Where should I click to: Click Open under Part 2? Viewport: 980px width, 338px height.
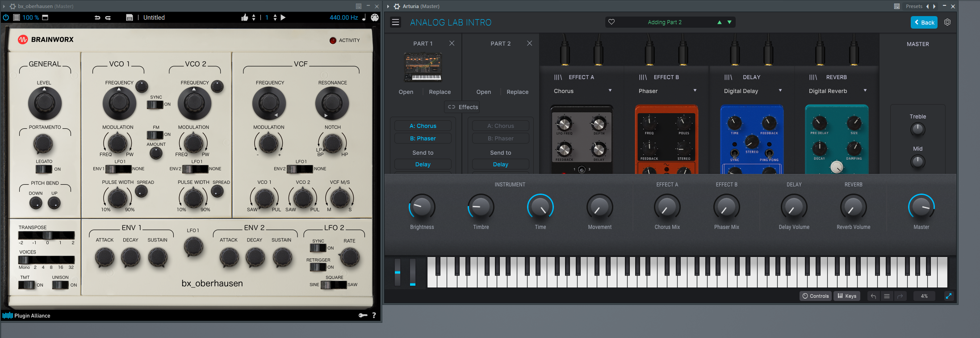[x=484, y=92]
